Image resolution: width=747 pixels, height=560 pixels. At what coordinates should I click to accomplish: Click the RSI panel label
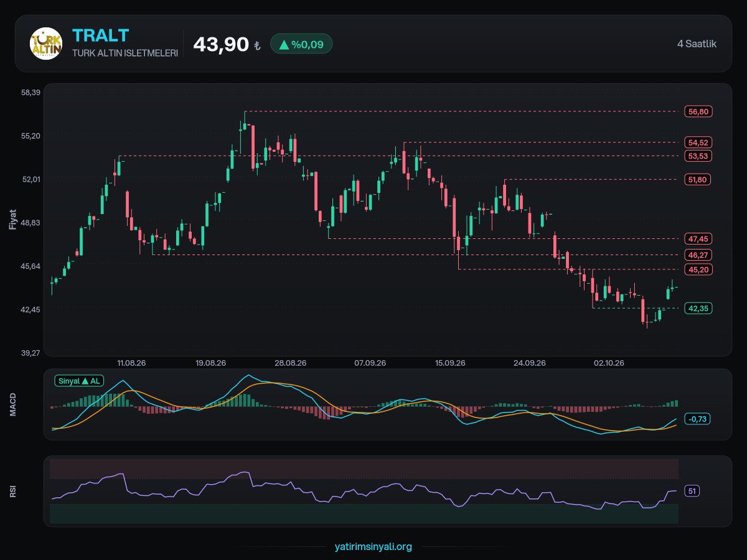(13, 492)
